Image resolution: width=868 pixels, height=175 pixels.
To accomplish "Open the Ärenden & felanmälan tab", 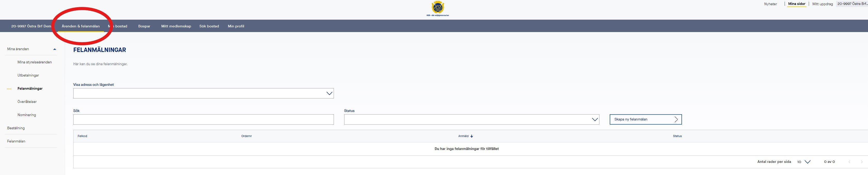I will pos(81,26).
